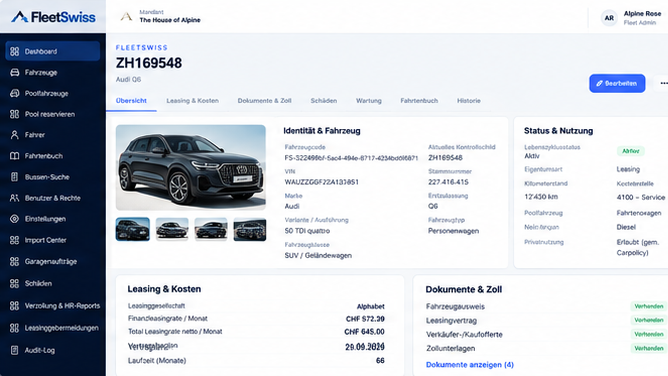This screenshot has height=376, width=668.
Task: Select the first car thumbnail
Action: pyautogui.click(x=132, y=229)
